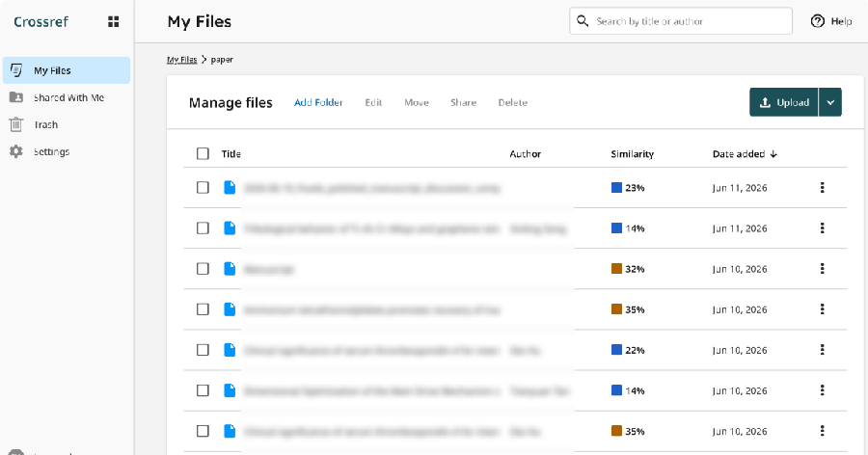Click the Upload button

784,102
